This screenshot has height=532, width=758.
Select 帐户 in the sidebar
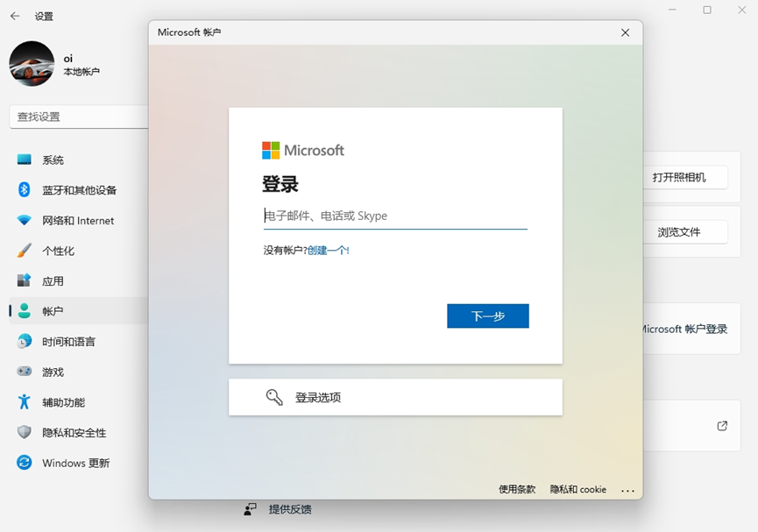pos(79,311)
